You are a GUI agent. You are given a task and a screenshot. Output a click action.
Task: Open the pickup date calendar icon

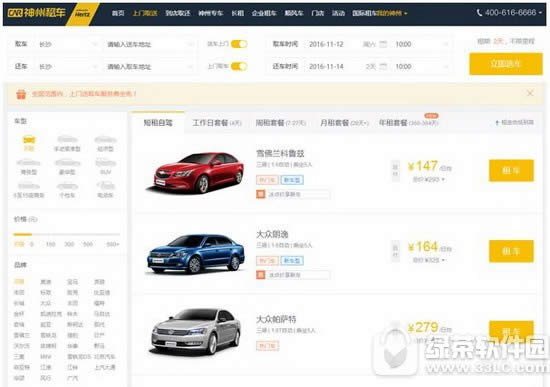click(x=383, y=44)
